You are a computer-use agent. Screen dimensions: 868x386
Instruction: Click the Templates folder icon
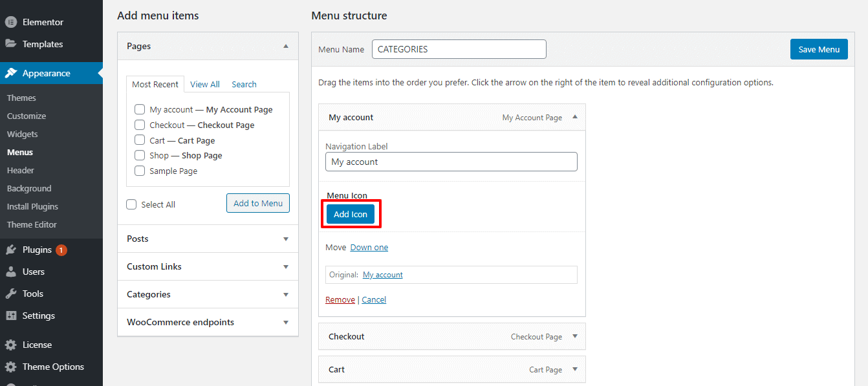tap(10, 44)
